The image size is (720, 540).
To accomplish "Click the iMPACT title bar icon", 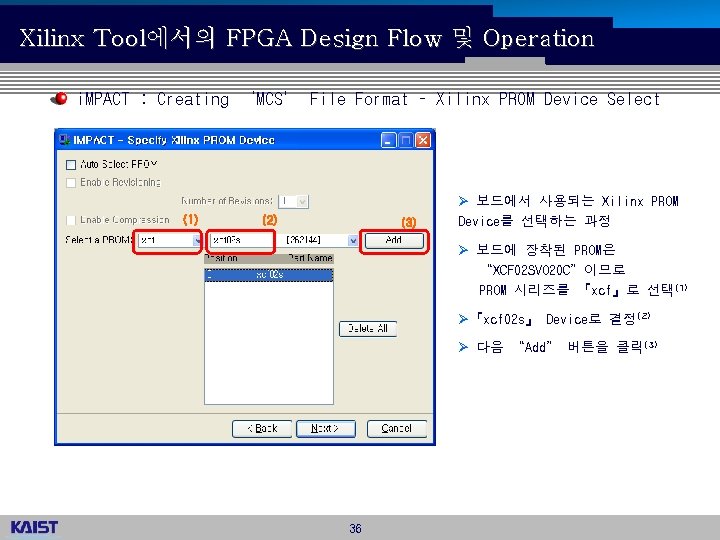I will tap(65, 140).
